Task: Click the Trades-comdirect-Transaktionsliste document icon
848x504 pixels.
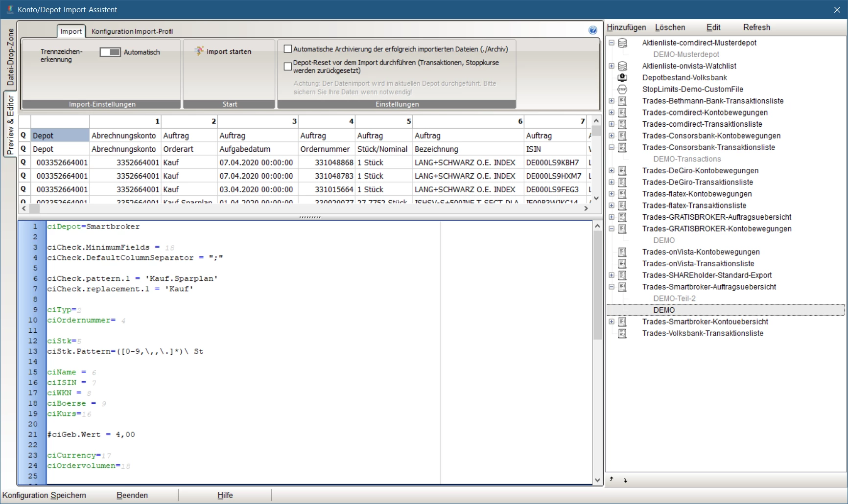Action: (622, 124)
